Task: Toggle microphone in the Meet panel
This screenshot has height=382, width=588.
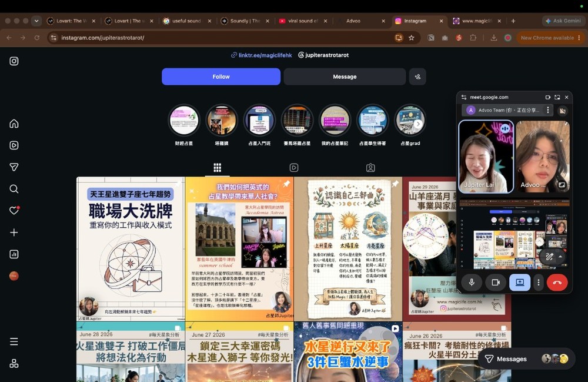Action: [472, 282]
